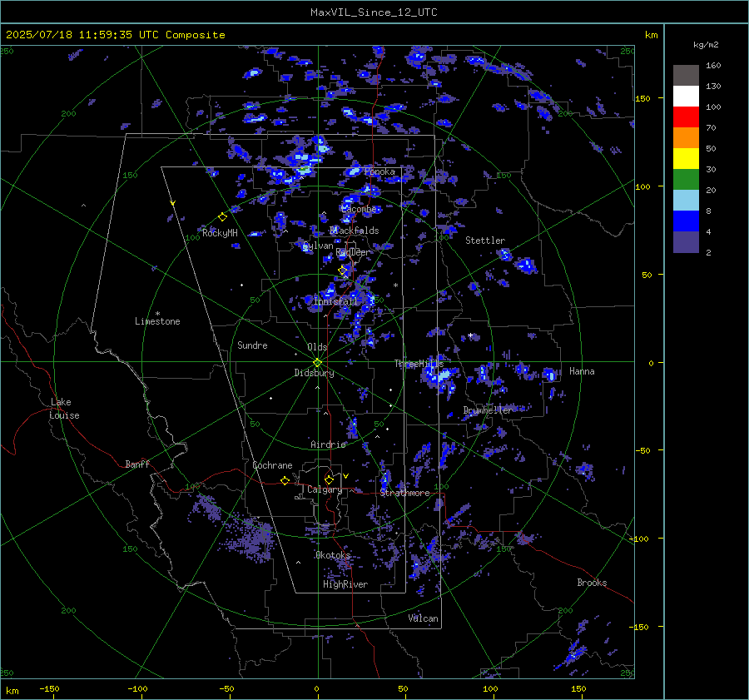Click the light blue 8–20 legend swatch

686,201
